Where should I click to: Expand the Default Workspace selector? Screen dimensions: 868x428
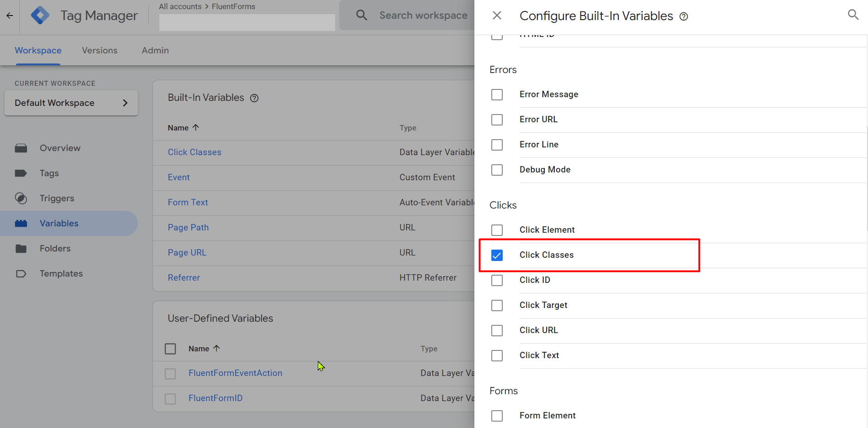click(x=71, y=103)
